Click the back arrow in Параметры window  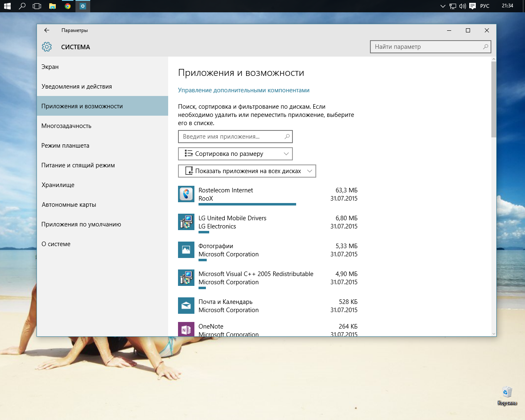47,30
